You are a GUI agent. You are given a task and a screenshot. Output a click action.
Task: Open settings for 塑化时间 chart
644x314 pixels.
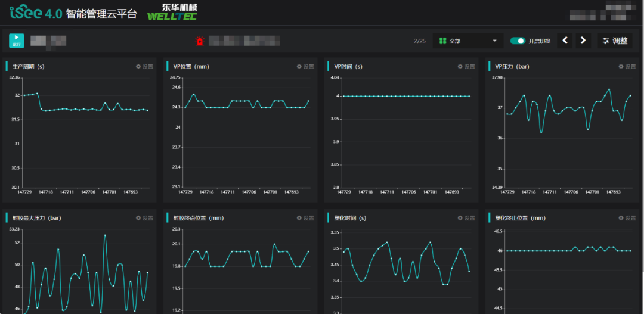coord(466,218)
